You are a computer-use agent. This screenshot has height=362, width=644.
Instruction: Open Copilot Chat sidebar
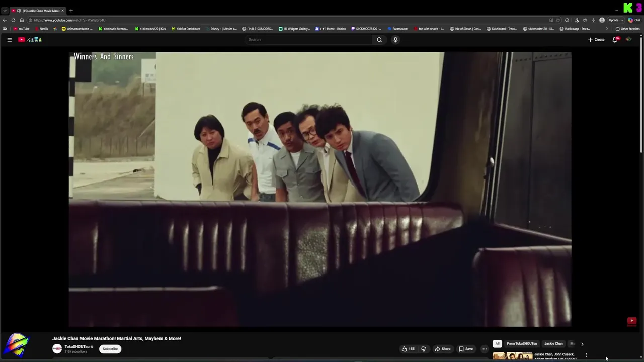633,20
